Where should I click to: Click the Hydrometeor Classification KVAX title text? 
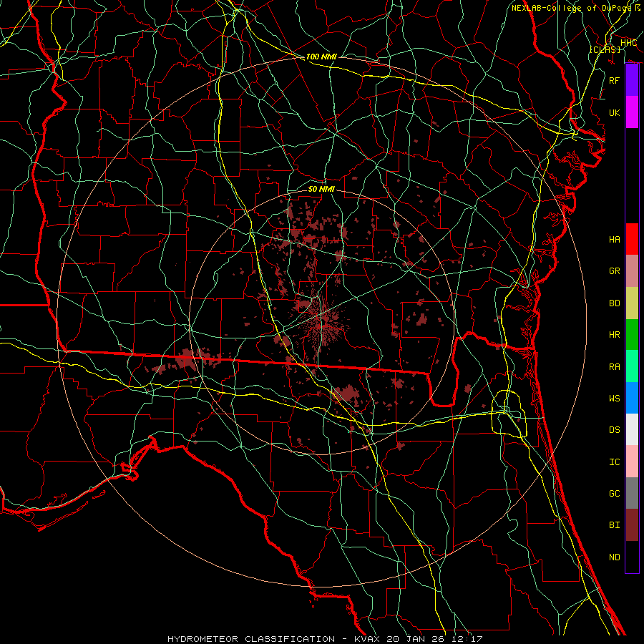pos(325,639)
